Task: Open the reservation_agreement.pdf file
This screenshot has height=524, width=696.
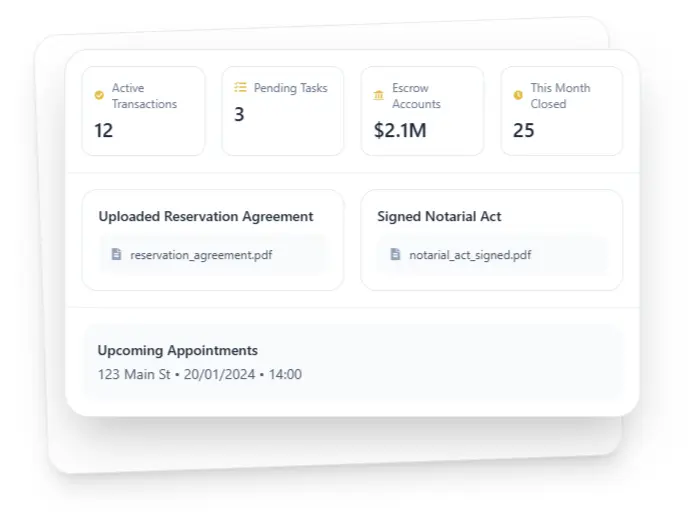Action: click(x=213, y=255)
